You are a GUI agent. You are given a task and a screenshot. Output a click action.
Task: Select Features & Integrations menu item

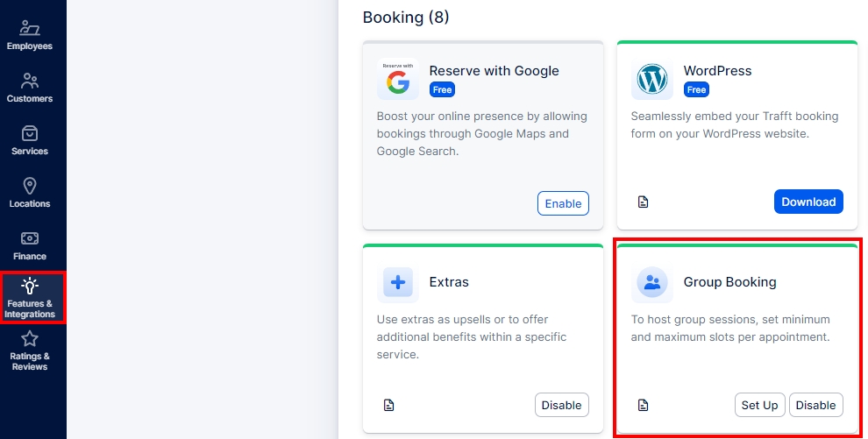(x=30, y=298)
